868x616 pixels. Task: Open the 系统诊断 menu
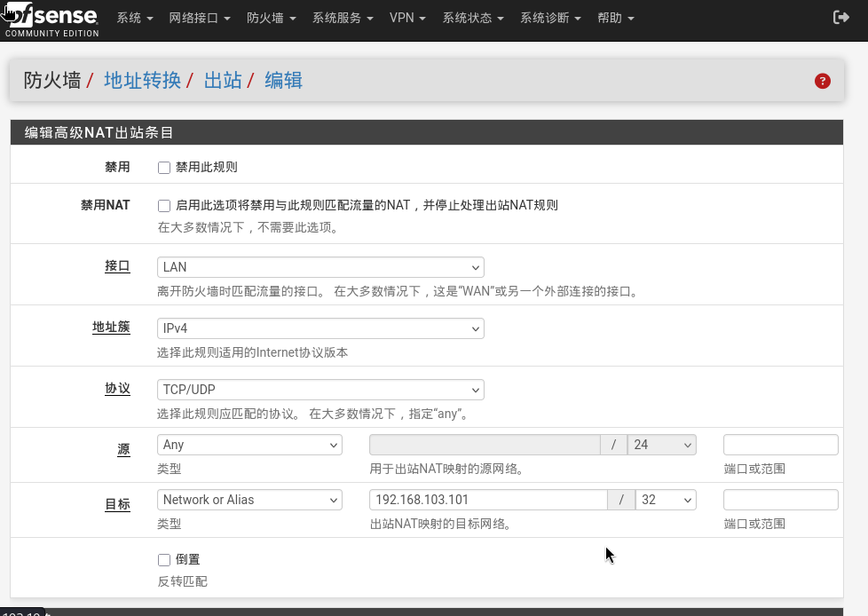click(550, 18)
